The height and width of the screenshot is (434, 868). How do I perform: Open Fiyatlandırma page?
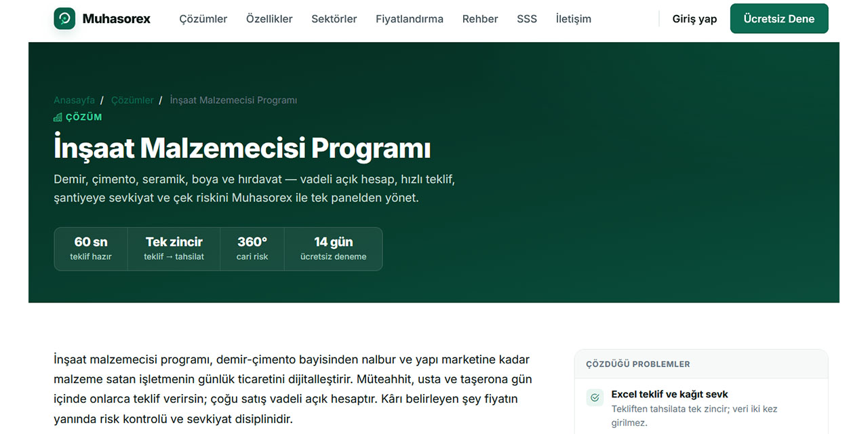[410, 19]
